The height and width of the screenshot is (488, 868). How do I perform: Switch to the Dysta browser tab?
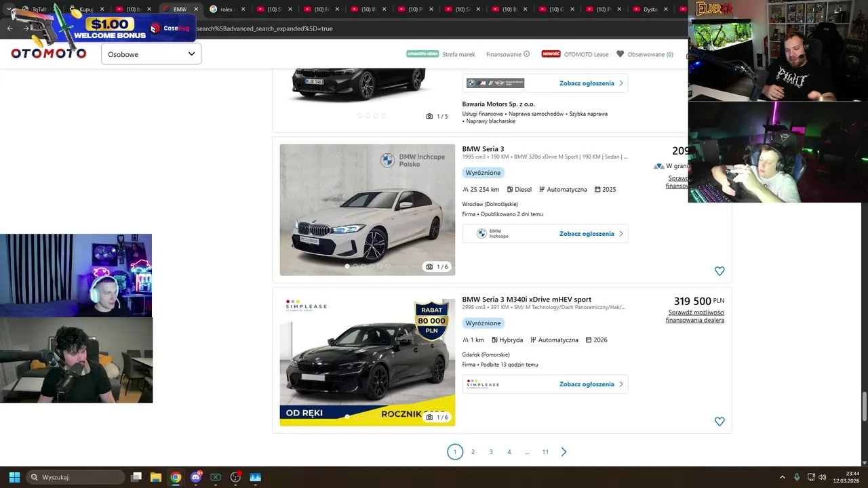(650, 9)
